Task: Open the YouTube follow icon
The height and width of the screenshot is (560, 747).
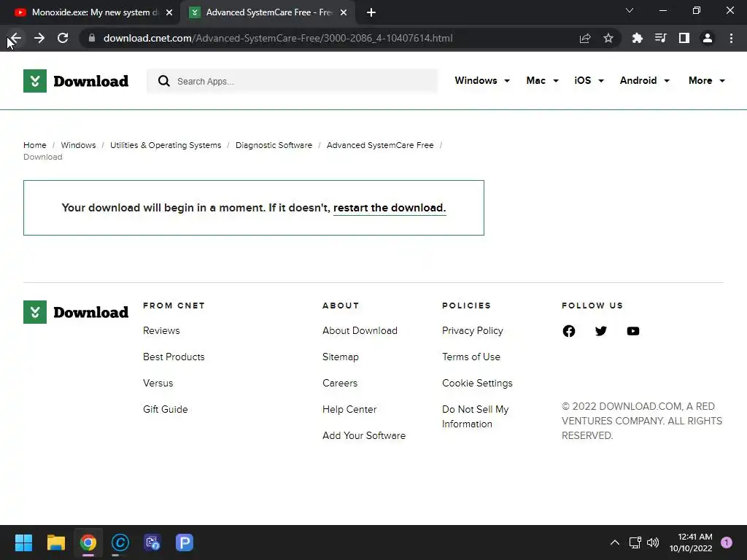Action: (x=633, y=331)
